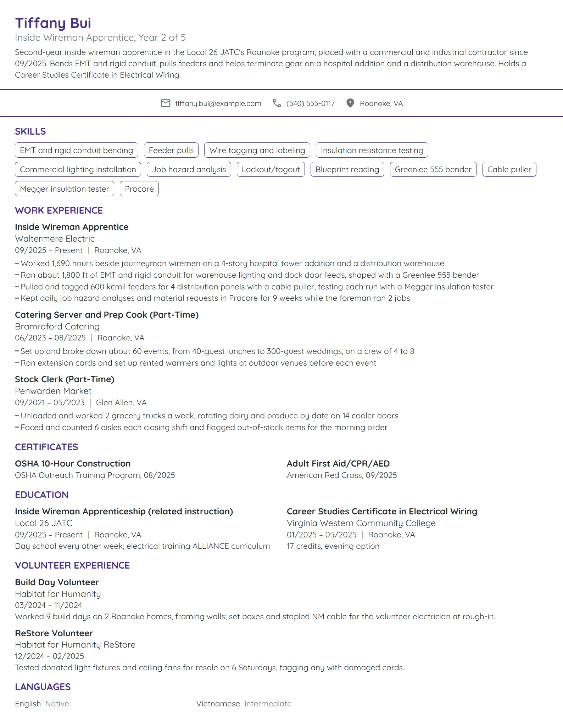
Task: Select the name heading Tiffany Bui
Action: (x=53, y=23)
